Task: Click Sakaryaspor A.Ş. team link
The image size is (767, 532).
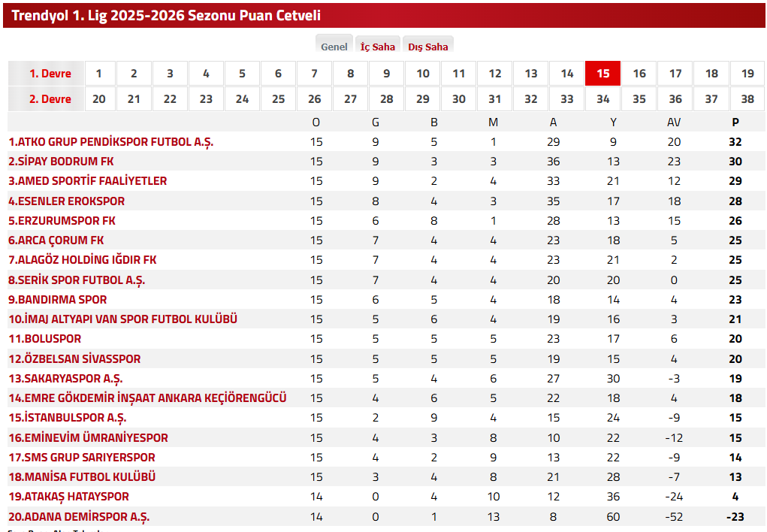Action: click(x=66, y=379)
